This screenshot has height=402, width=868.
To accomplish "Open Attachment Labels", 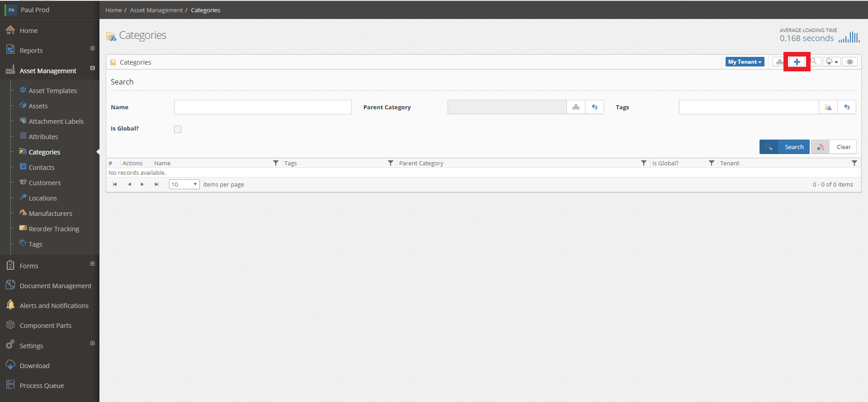I will 56,122.
